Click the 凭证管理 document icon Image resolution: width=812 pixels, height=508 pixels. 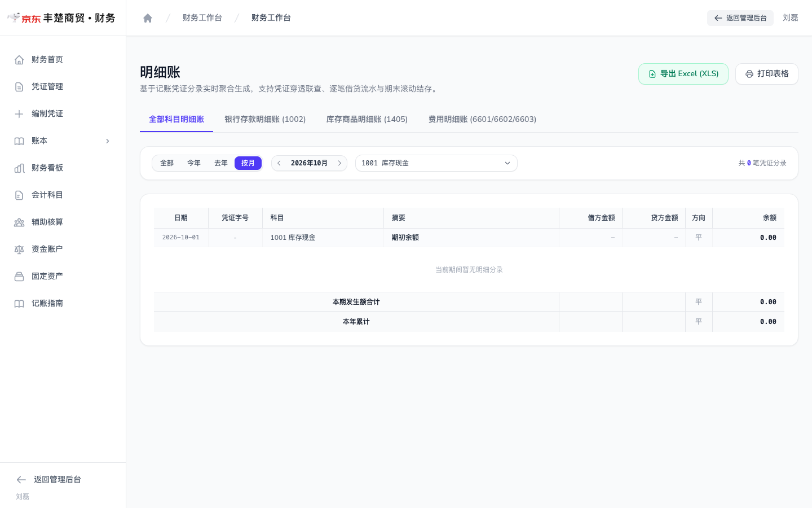tap(19, 87)
